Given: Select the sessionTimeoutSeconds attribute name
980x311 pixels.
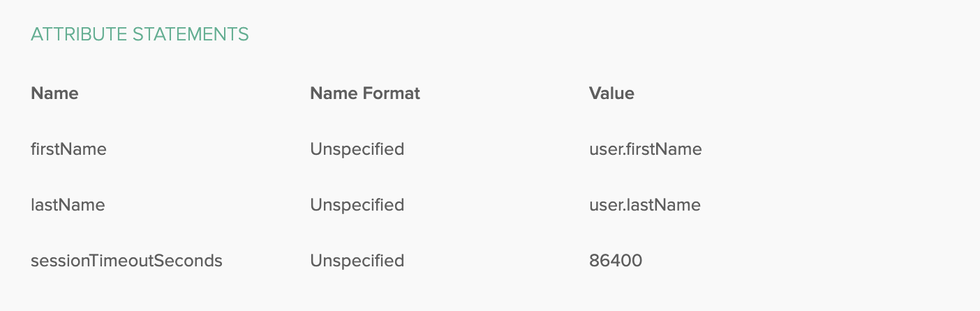Looking at the screenshot, I should tap(126, 261).
